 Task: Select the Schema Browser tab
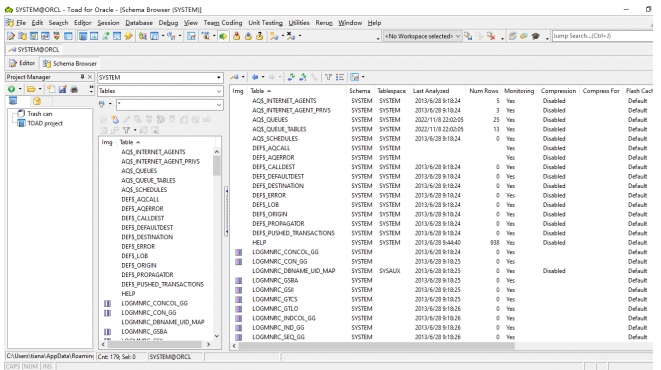click(70, 63)
